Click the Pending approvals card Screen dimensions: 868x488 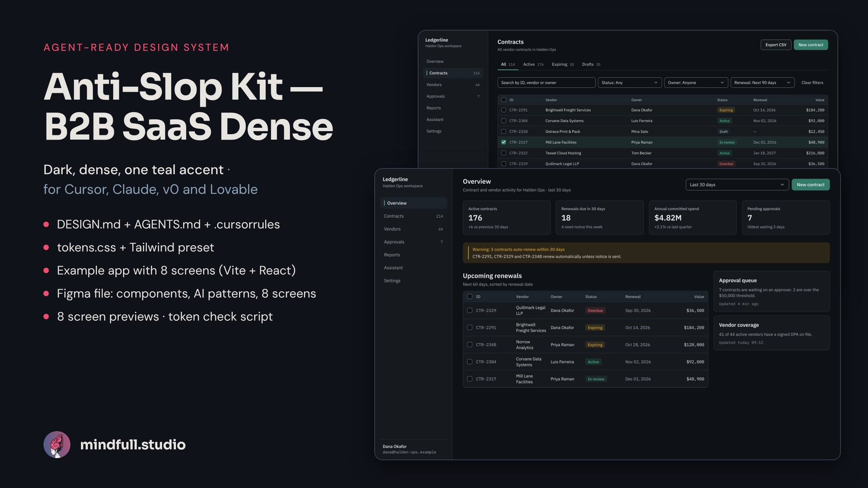786,218
